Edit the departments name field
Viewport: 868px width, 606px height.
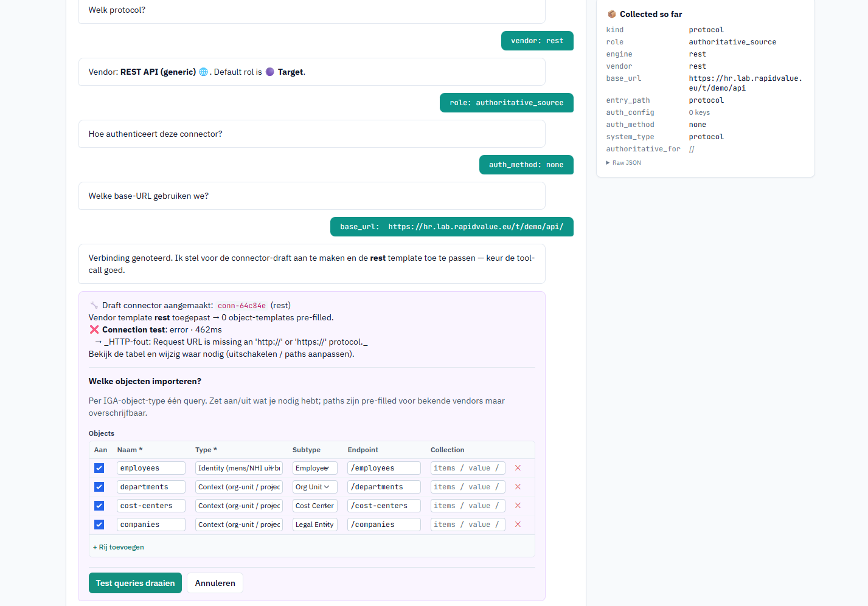coord(151,487)
